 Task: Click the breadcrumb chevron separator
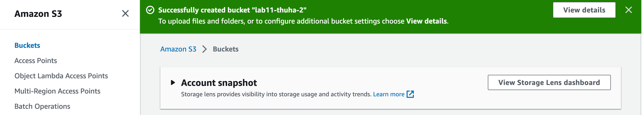[205, 49]
